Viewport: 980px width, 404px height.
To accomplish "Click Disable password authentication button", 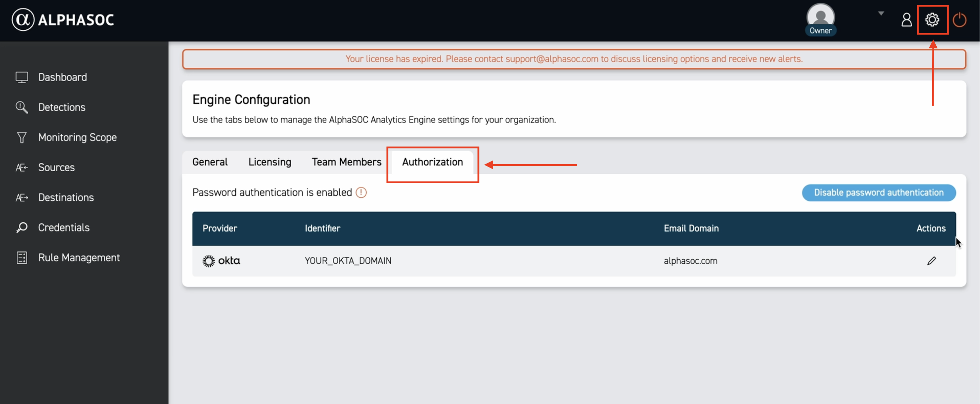I will [878, 193].
